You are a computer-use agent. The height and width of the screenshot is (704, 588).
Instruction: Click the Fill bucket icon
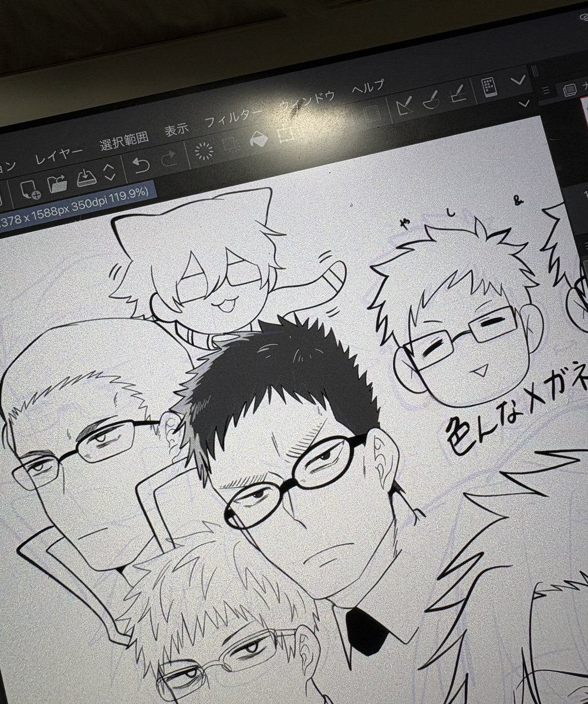click(x=259, y=138)
